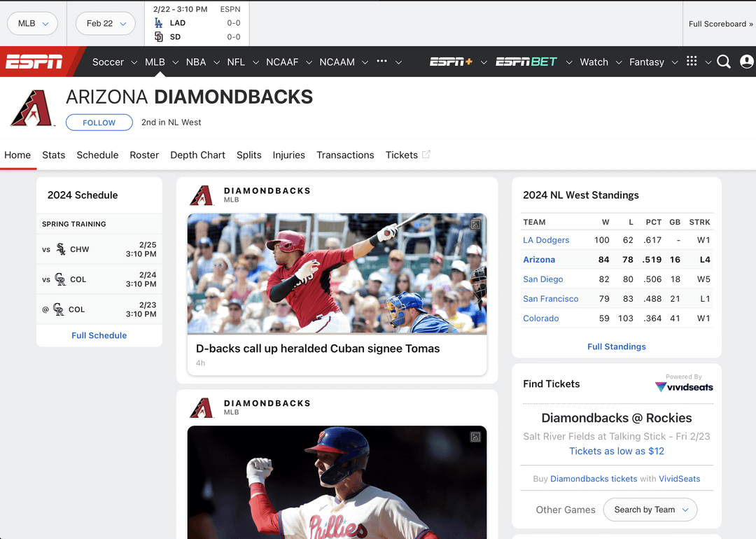This screenshot has height=539, width=756.
Task: Open the Full Standings link
Action: click(616, 346)
